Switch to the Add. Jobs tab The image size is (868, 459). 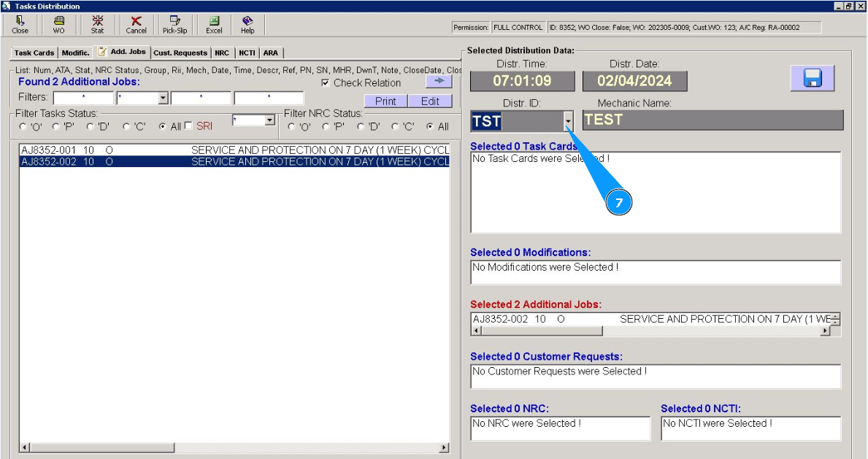pos(123,52)
